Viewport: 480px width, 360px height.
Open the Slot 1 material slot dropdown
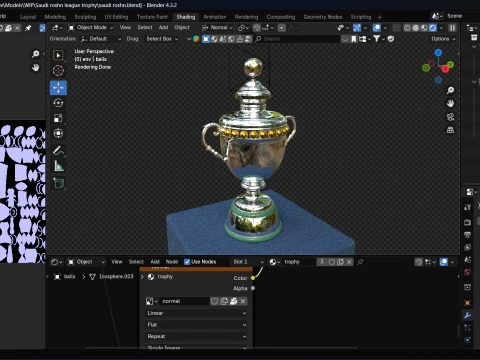pos(248,262)
